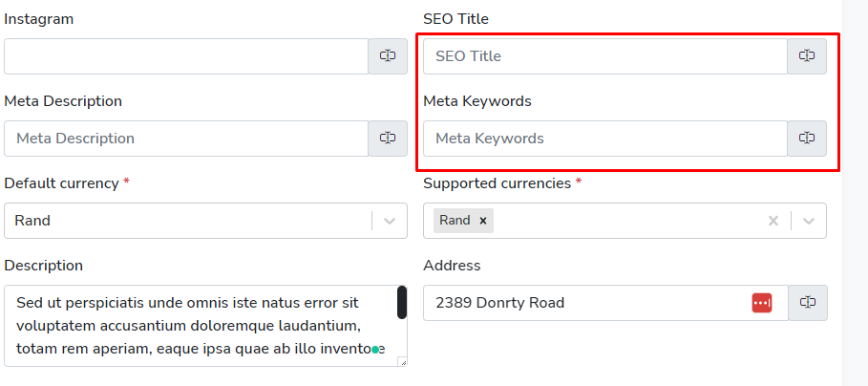Click the Instagram input field

point(186,56)
